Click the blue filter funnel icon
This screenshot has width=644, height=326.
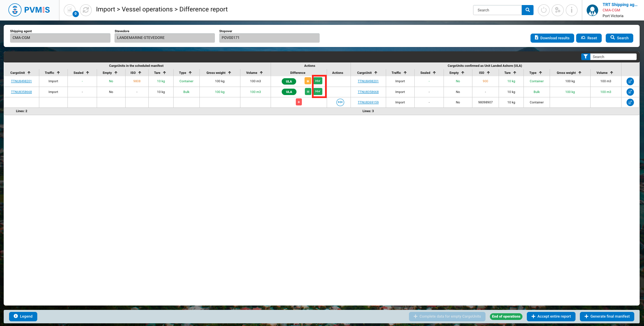coord(586,57)
